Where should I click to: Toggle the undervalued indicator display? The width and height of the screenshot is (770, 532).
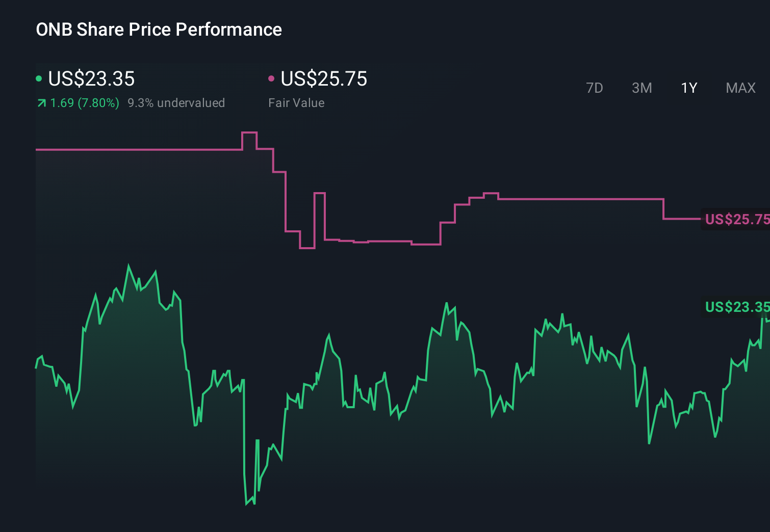(x=176, y=102)
